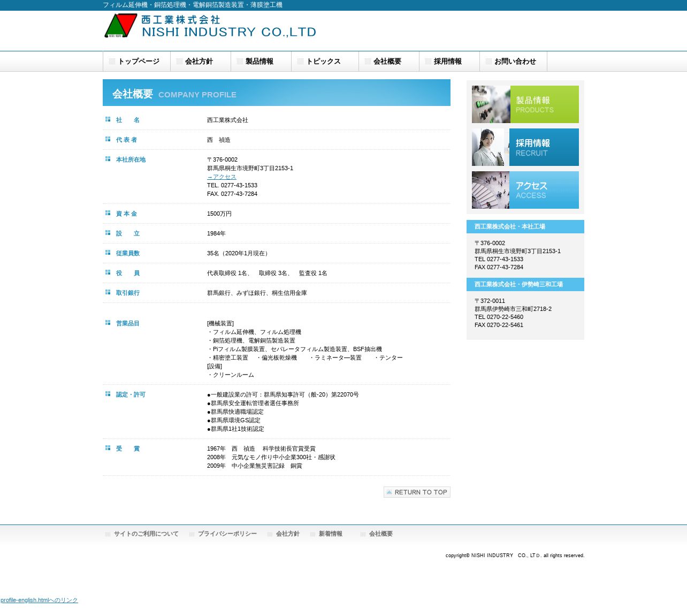Go to 製品情報 in the navigation bar
687x616 pixels.
coord(261,62)
